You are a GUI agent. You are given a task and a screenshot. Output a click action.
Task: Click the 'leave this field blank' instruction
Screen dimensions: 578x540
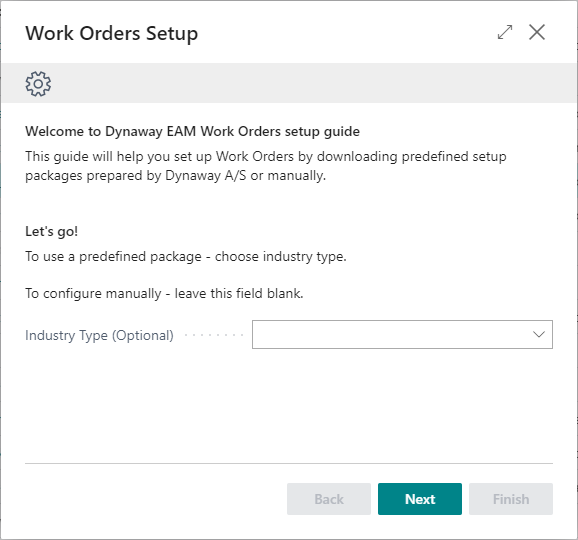tap(164, 293)
